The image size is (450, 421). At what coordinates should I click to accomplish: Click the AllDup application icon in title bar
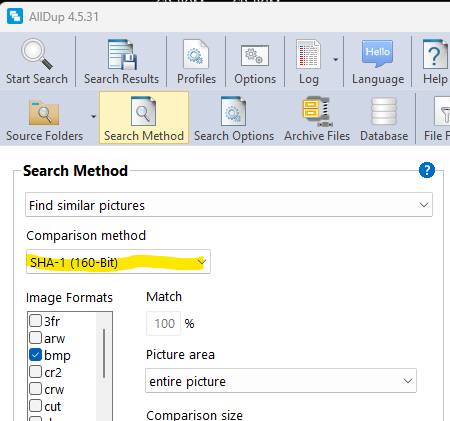pyautogui.click(x=15, y=16)
